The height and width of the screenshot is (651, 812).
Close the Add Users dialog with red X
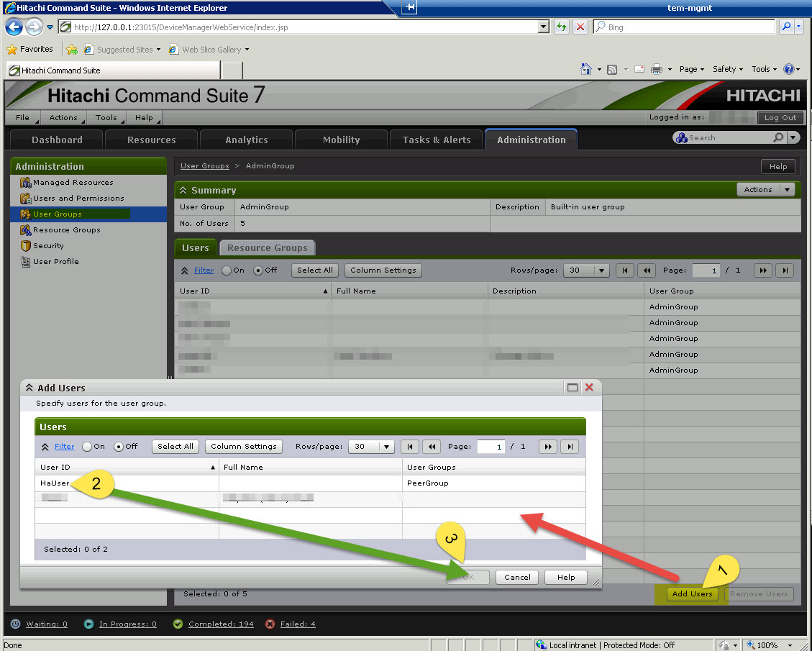[x=589, y=388]
